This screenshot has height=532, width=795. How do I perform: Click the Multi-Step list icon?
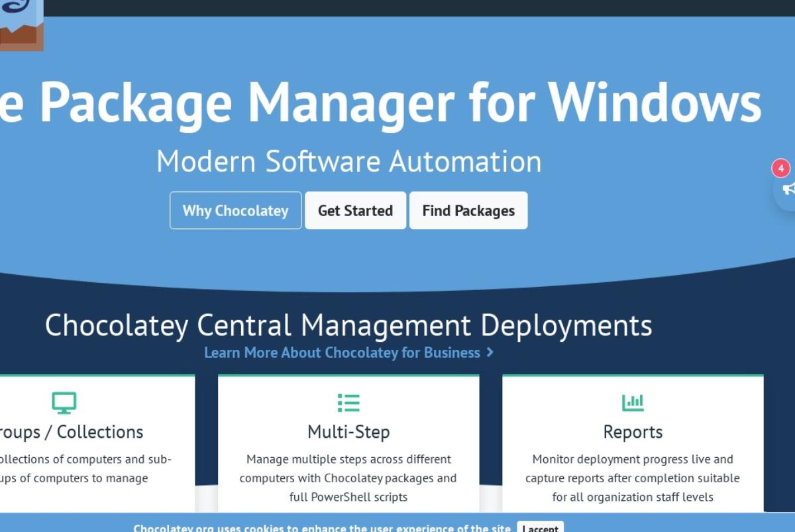coord(348,402)
